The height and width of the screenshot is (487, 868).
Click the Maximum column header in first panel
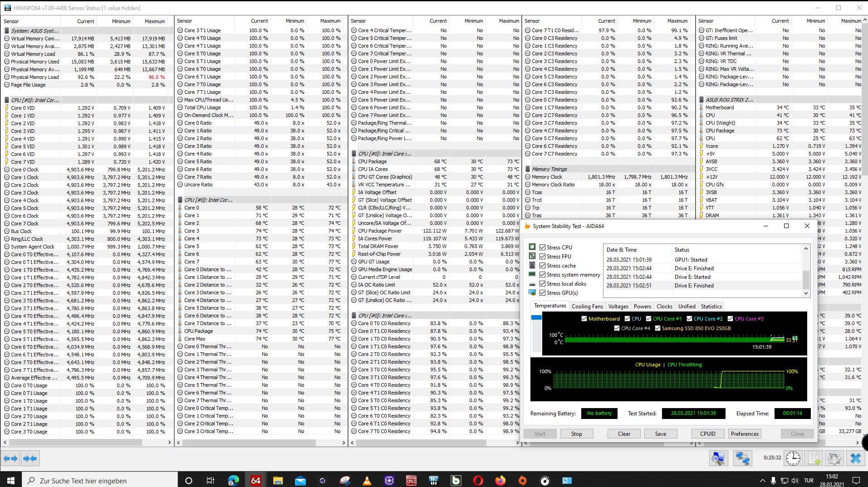click(154, 21)
